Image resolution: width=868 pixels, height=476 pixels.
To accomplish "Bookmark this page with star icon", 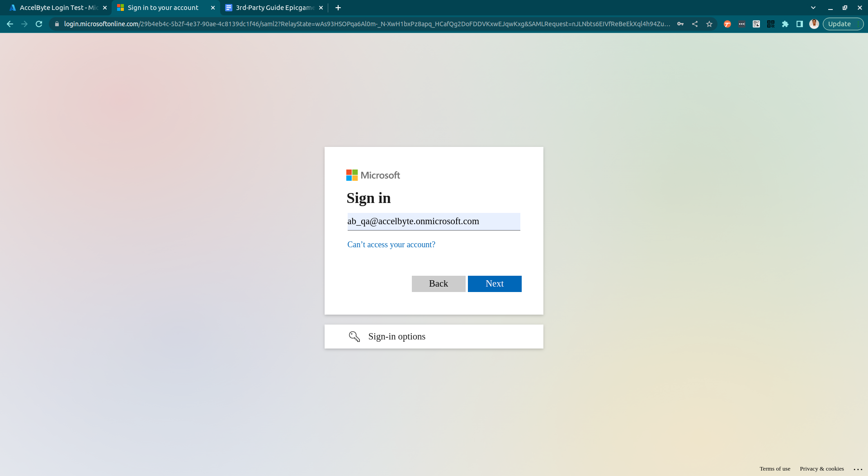I will point(709,24).
